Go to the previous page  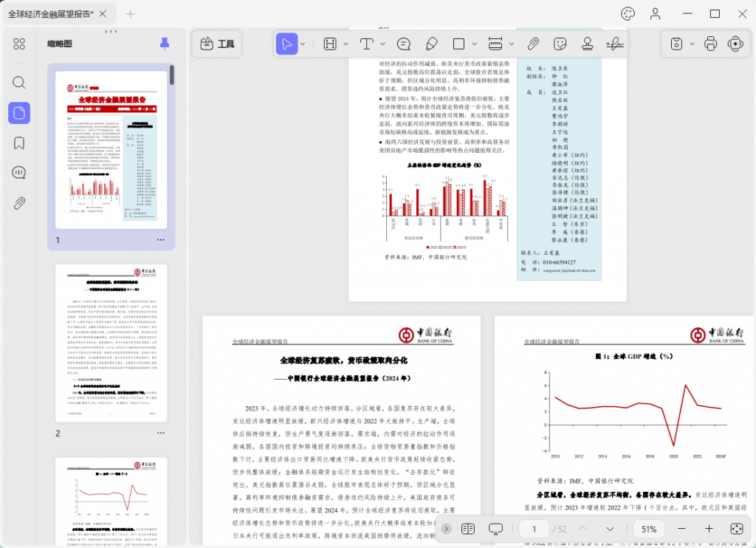(583, 529)
